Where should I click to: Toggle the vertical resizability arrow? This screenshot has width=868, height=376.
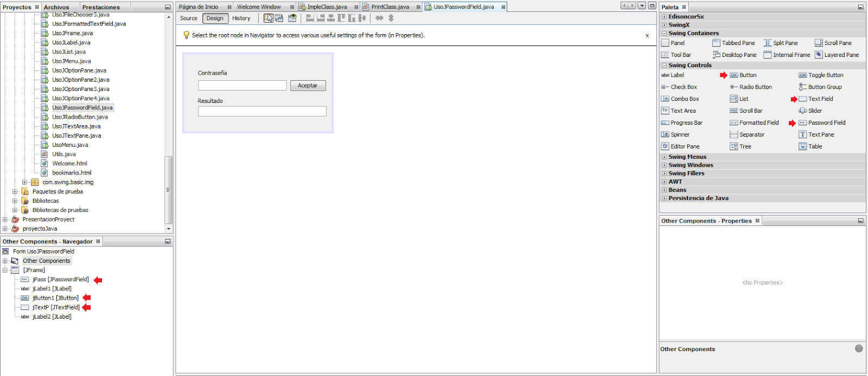(391, 18)
